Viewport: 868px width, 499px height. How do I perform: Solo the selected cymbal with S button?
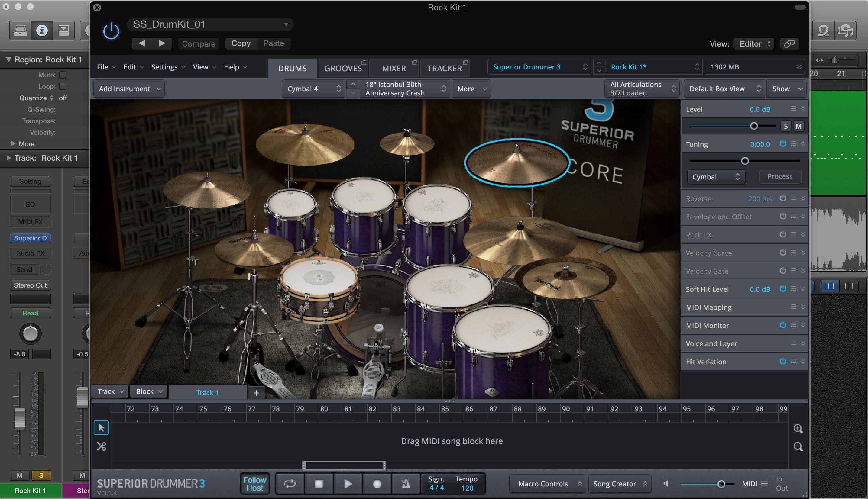pos(786,126)
